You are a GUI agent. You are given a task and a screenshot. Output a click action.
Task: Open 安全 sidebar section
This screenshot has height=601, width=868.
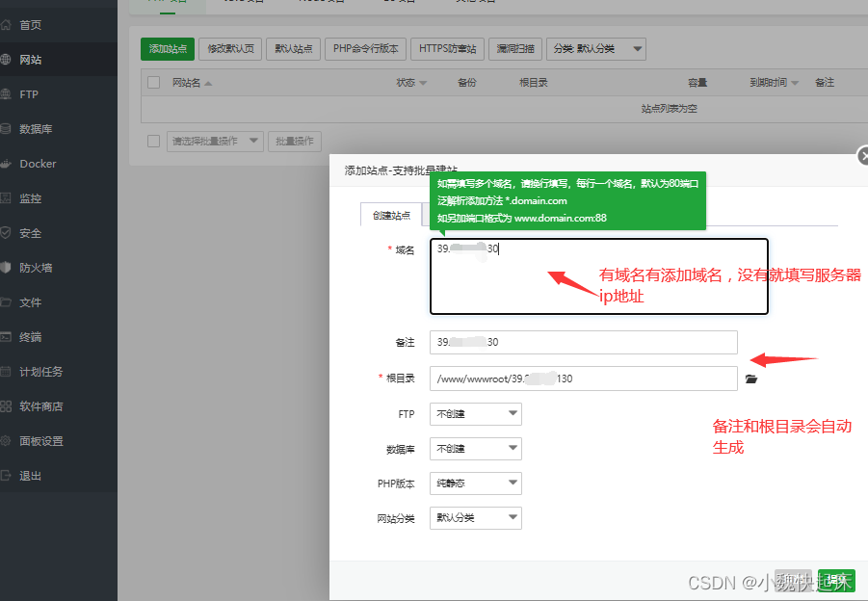pyautogui.click(x=59, y=233)
